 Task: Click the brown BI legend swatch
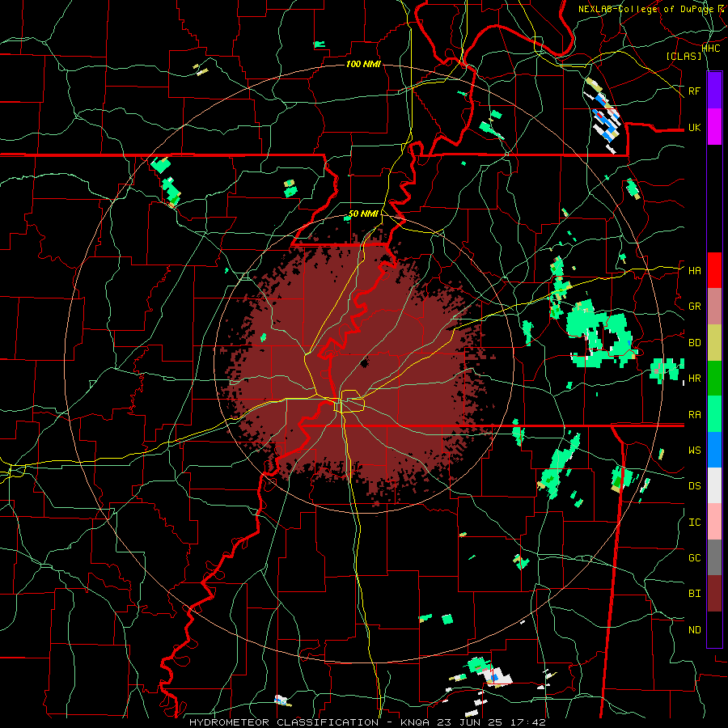point(714,594)
